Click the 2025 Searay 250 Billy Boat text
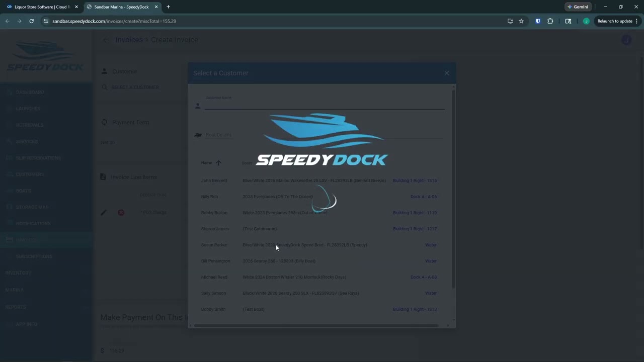This screenshot has width=644, height=362. (x=279, y=261)
